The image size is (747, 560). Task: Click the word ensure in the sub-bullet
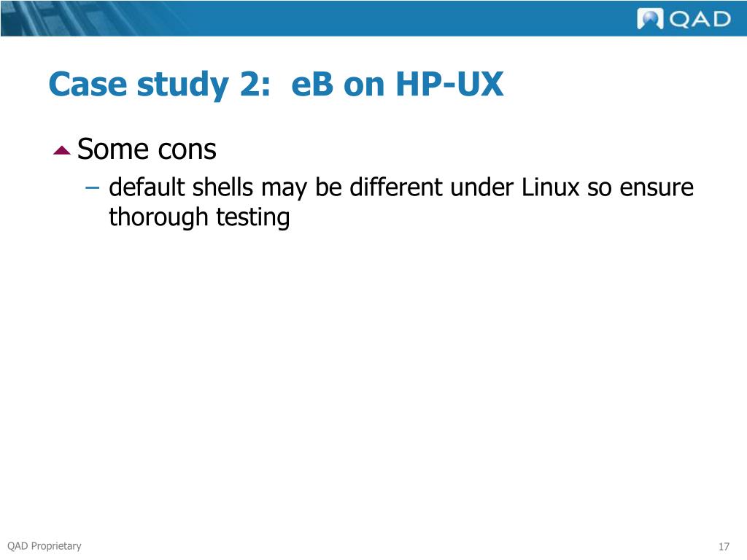657,187
